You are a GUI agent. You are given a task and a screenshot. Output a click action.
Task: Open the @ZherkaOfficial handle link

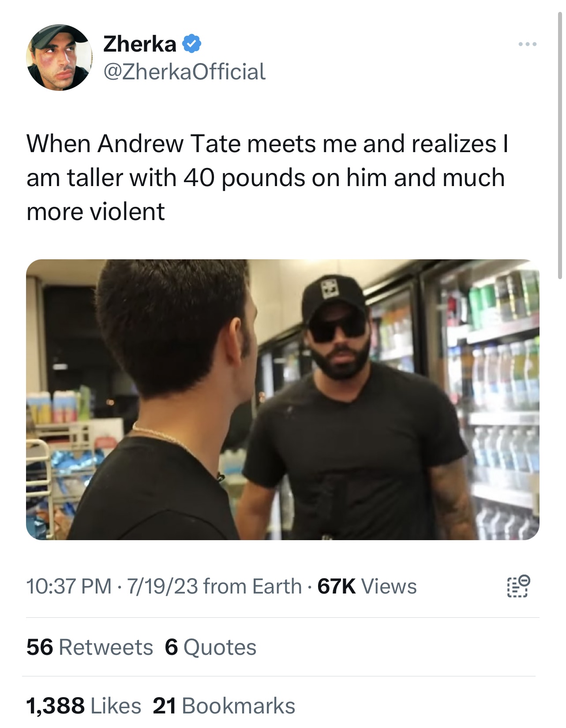(184, 71)
